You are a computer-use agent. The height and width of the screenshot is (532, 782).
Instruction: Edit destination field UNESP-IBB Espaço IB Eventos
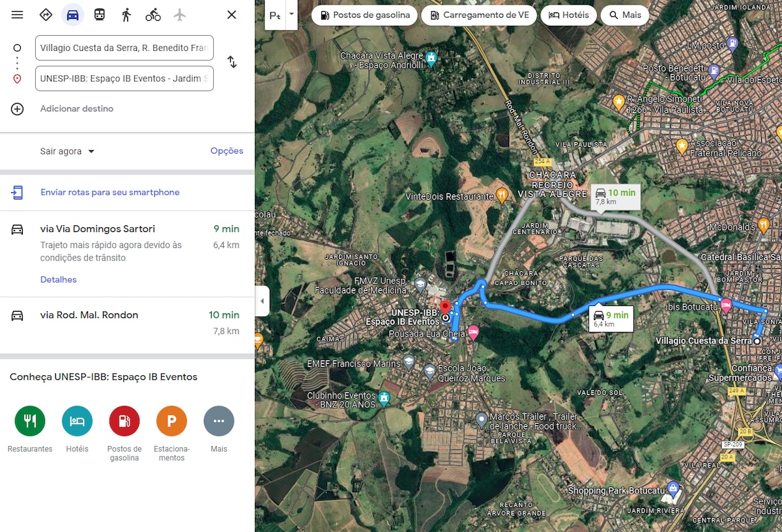point(124,78)
